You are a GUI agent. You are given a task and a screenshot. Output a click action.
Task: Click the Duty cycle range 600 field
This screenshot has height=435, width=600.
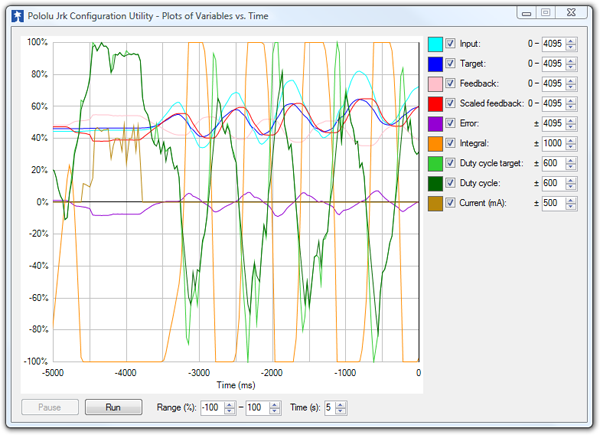pyautogui.click(x=552, y=184)
